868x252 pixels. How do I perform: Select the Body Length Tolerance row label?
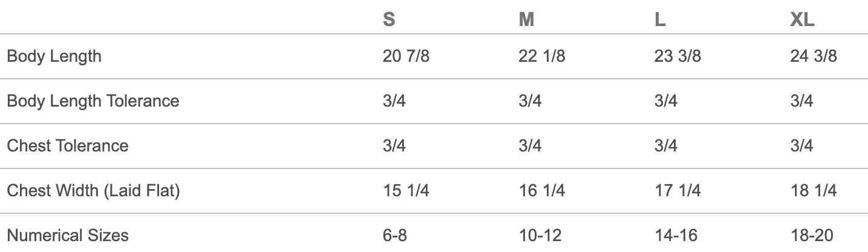tap(93, 101)
